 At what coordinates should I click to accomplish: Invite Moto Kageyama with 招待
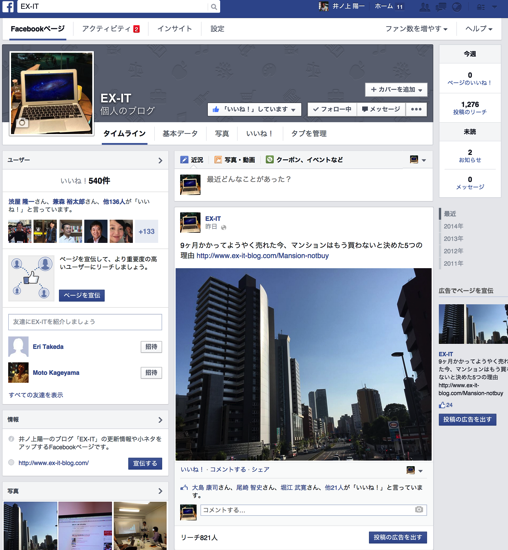click(151, 373)
